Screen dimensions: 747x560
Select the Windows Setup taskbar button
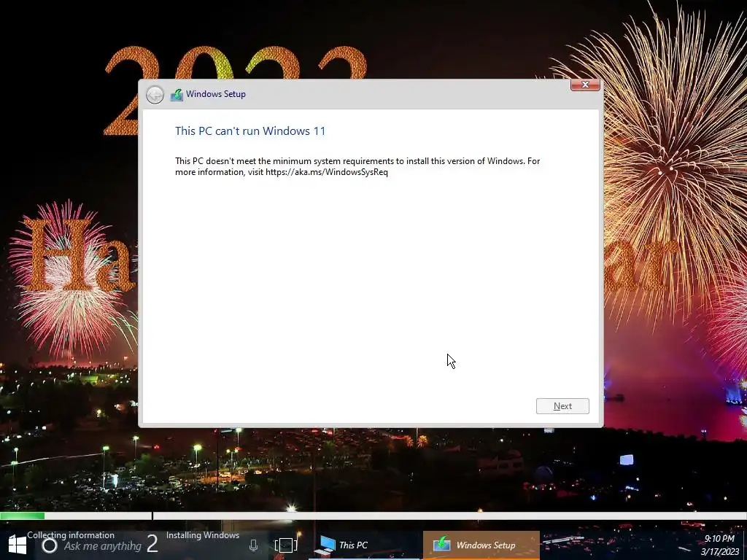click(x=481, y=545)
